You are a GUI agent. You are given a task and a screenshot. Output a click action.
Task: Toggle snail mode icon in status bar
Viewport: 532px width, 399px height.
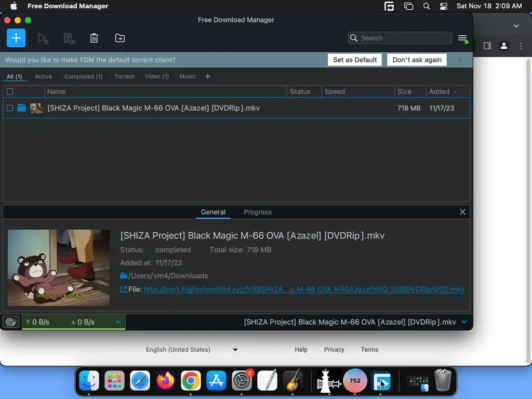click(x=11, y=322)
